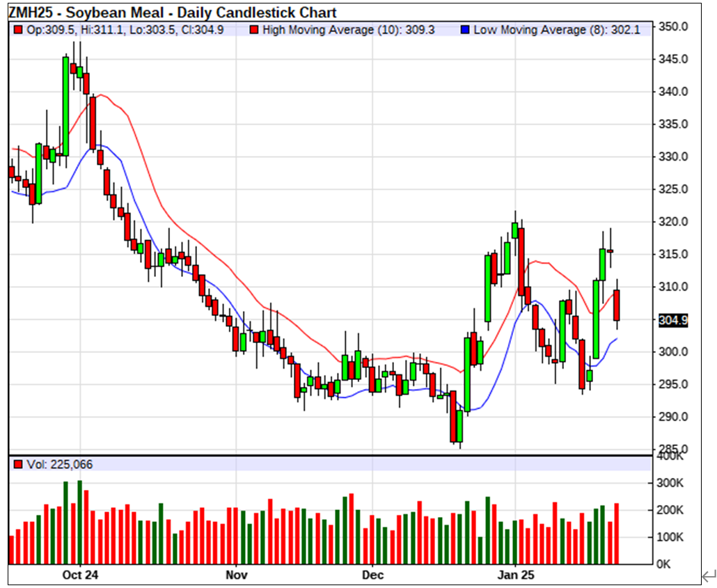The image size is (717, 588).
Task: Click the rightmost red candlestick on the chart
Action: (617, 305)
